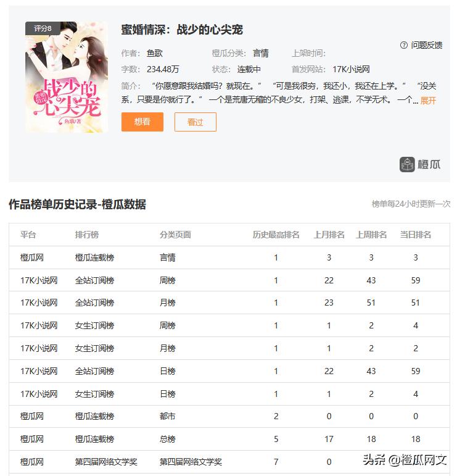Click the 作品榜单历史记录-橙瓜数据 heading

click(x=77, y=204)
